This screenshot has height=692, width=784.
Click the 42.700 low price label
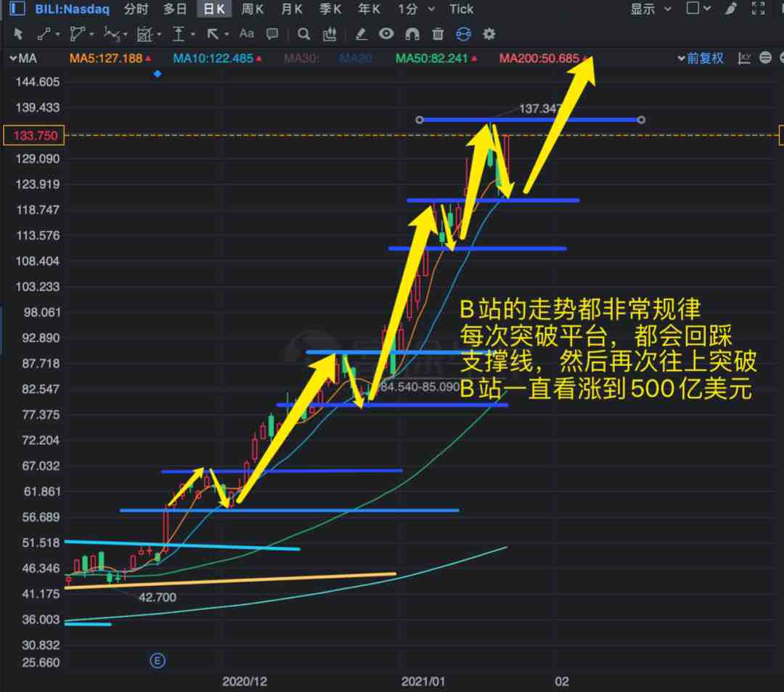coord(158,598)
